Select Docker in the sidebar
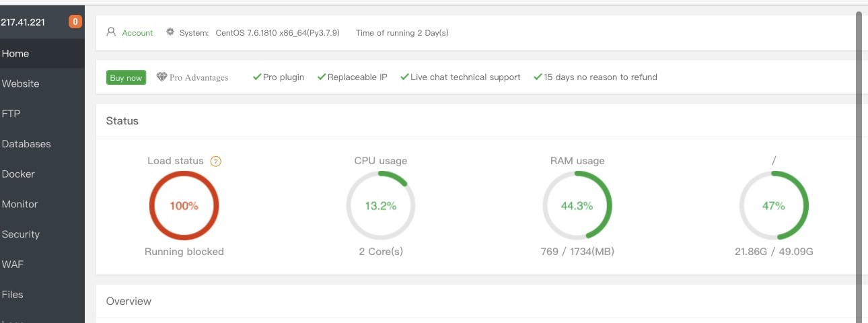The height and width of the screenshot is (323, 868). coord(18,174)
